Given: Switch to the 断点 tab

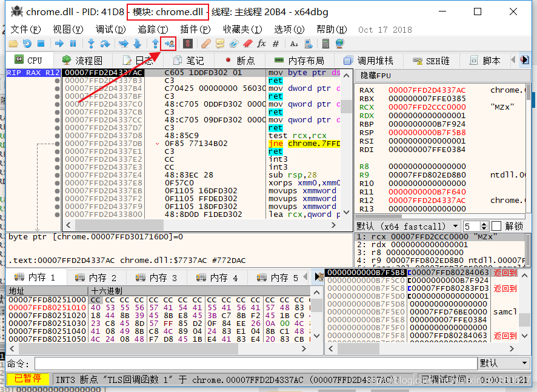Looking at the screenshot, I should point(241,61).
